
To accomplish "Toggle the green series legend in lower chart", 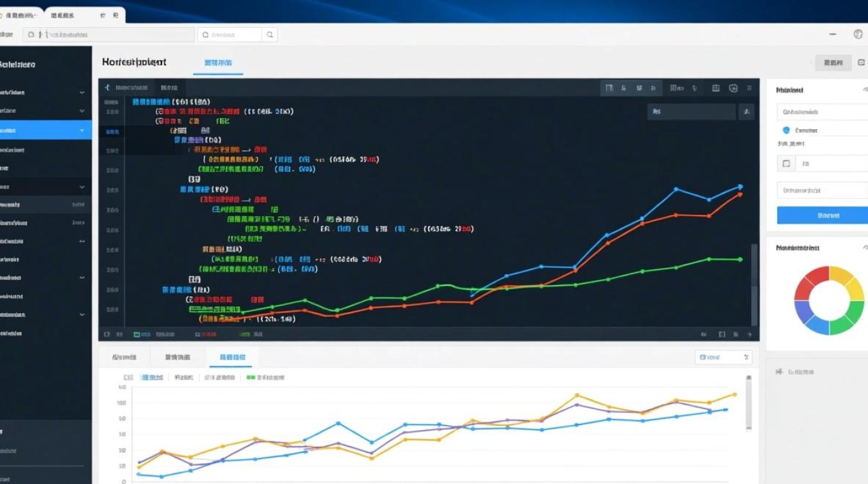I will pyautogui.click(x=251, y=378).
